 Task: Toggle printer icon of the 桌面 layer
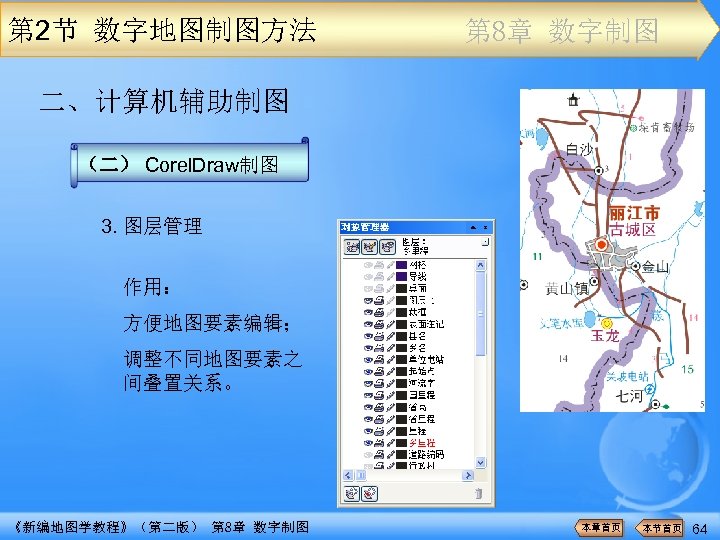coord(379,288)
